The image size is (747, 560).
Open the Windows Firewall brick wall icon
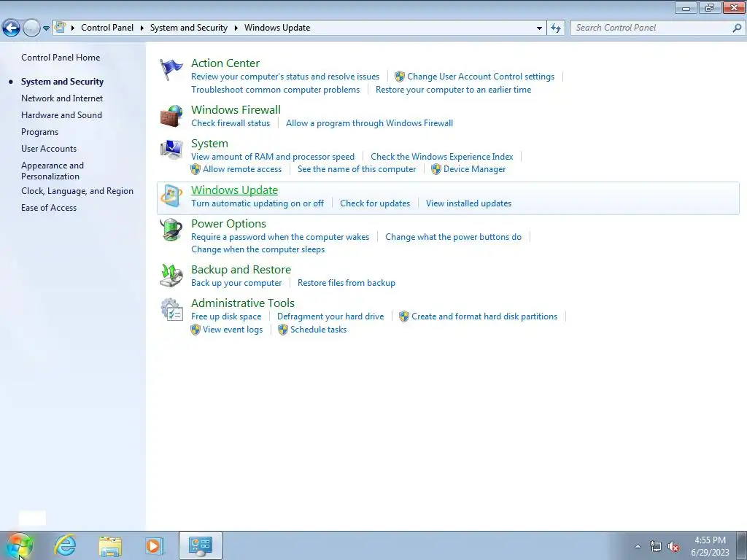coord(171,116)
